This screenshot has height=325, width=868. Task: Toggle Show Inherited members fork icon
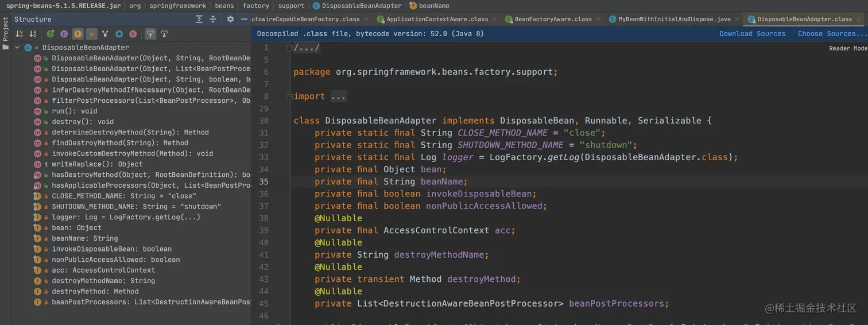tap(105, 34)
